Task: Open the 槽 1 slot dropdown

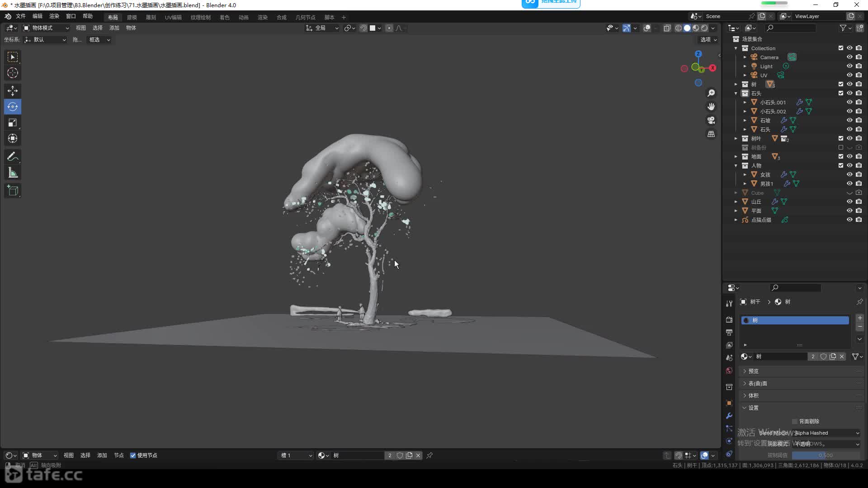Action: (296, 455)
